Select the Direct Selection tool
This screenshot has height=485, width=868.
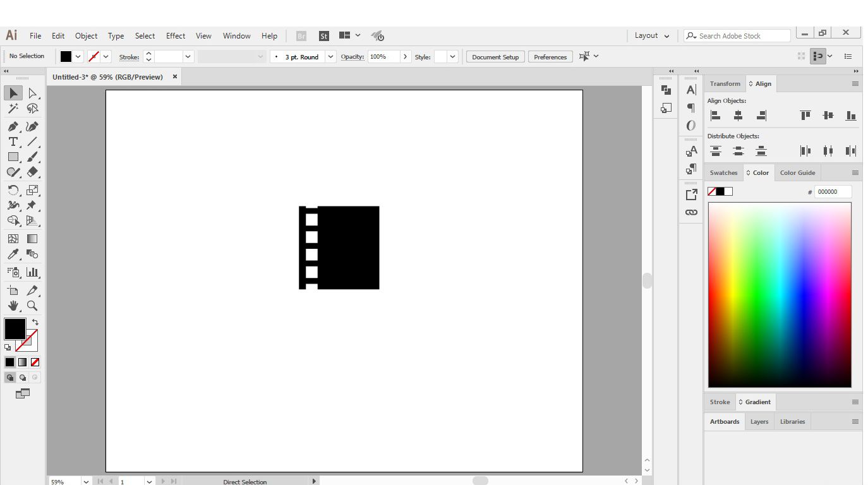(x=32, y=93)
